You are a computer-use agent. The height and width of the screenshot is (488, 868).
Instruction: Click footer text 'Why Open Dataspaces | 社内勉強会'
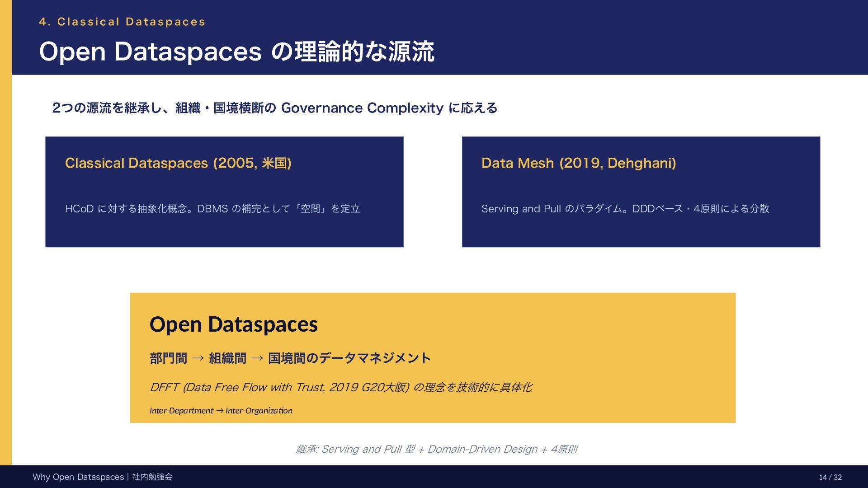(102, 477)
